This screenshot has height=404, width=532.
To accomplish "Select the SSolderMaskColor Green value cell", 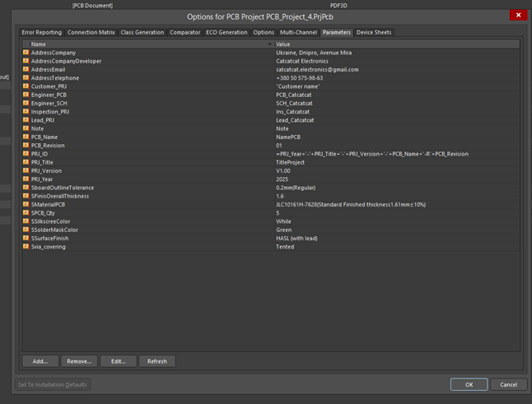I will (284, 230).
